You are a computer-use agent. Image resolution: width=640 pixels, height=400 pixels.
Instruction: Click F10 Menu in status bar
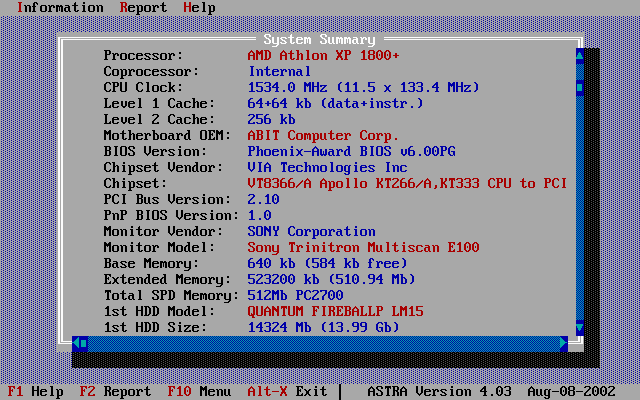coord(199,391)
